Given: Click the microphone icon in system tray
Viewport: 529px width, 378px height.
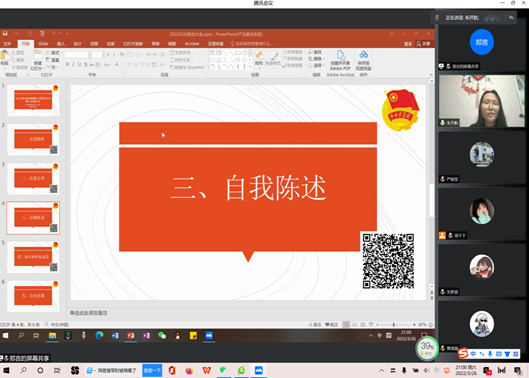Looking at the screenshot, I should [x=404, y=370].
